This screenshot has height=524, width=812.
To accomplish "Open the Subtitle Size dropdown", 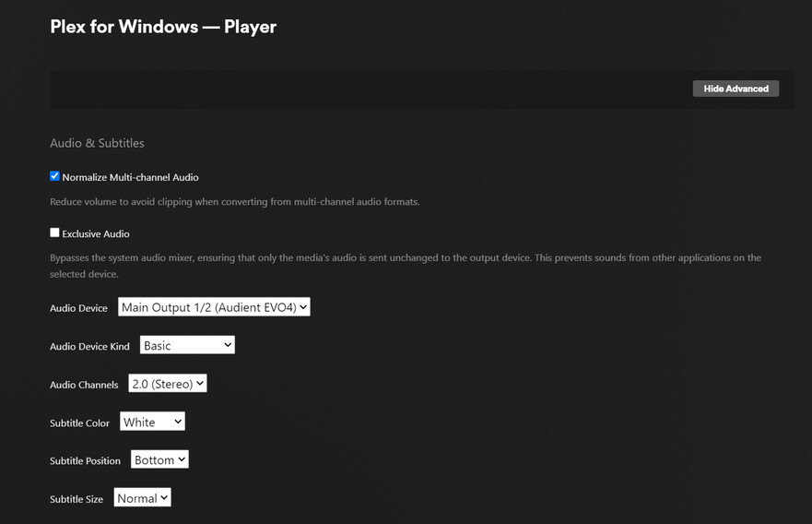I will (143, 498).
